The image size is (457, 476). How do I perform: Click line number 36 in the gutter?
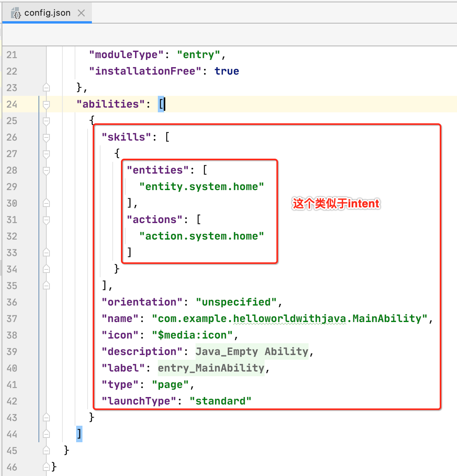point(12,302)
